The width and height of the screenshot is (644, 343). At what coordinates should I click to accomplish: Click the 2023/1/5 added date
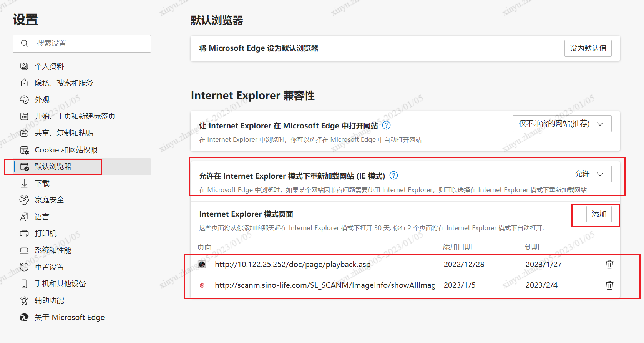[460, 285]
